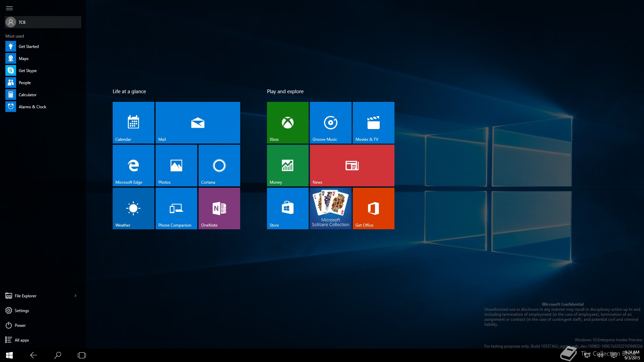
Task: Open People app in Most used
Action: tap(43, 82)
